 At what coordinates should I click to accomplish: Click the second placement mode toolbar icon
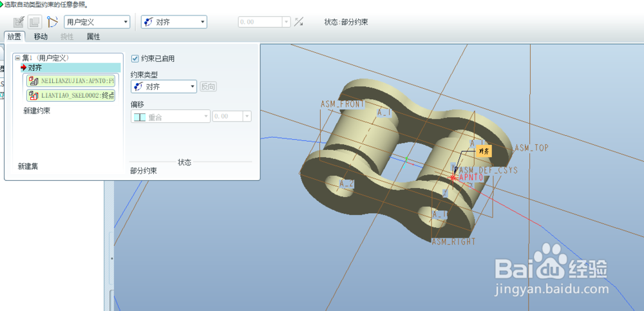(x=34, y=22)
